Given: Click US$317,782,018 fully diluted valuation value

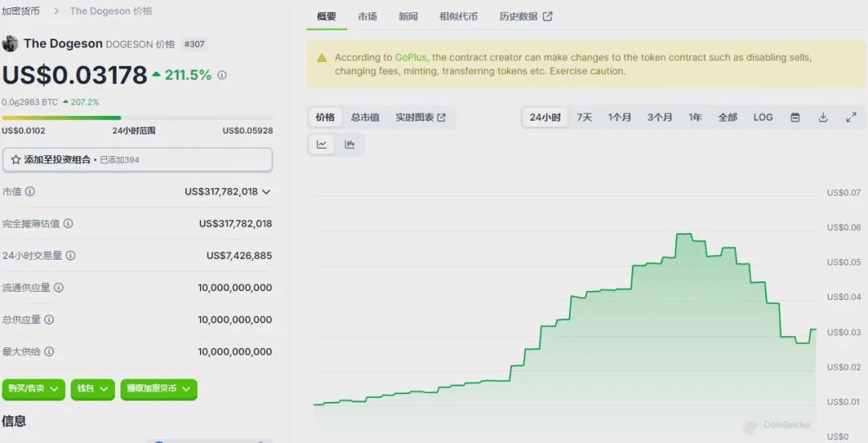Looking at the screenshot, I should pos(235,224).
